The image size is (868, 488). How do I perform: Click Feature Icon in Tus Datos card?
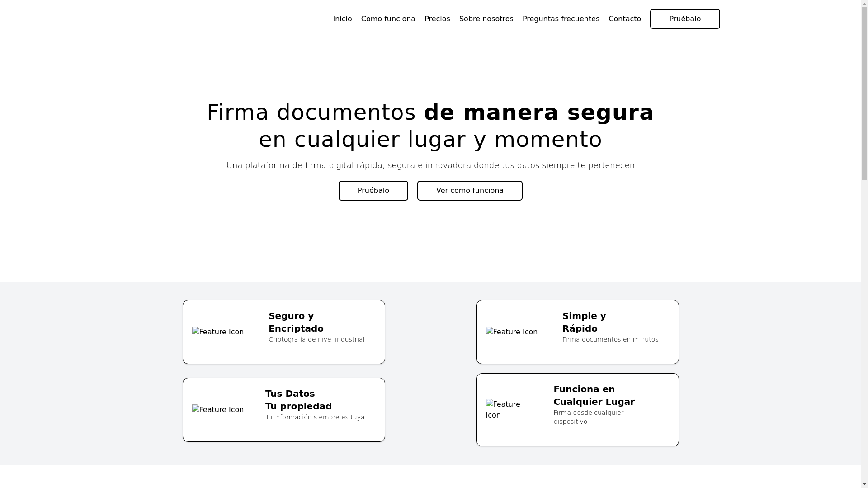[218, 410]
